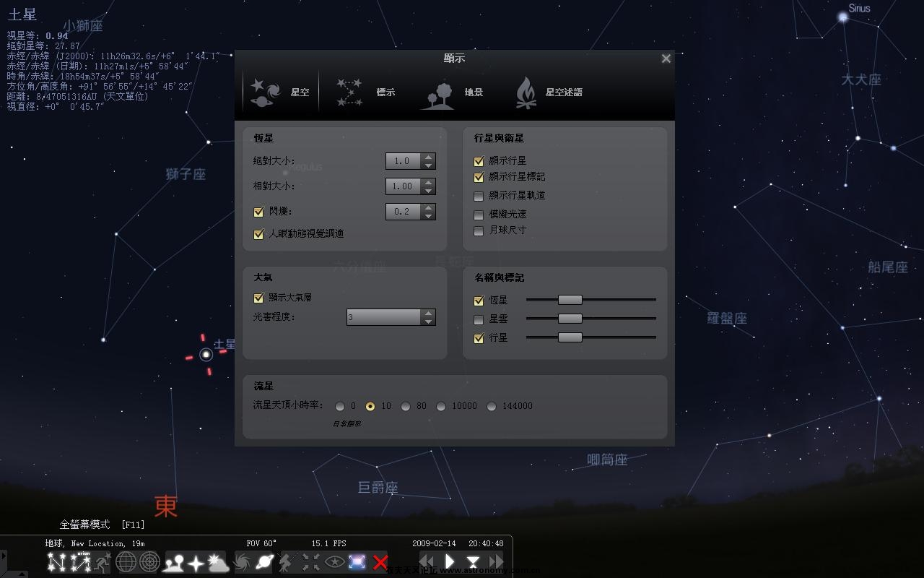
Task: Toggle nebulae spiral galaxy icon
Action: click(242, 562)
